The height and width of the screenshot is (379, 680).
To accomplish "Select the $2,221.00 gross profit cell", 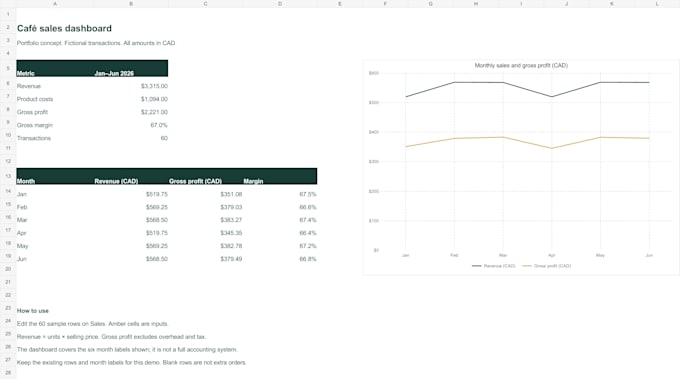I will click(154, 112).
